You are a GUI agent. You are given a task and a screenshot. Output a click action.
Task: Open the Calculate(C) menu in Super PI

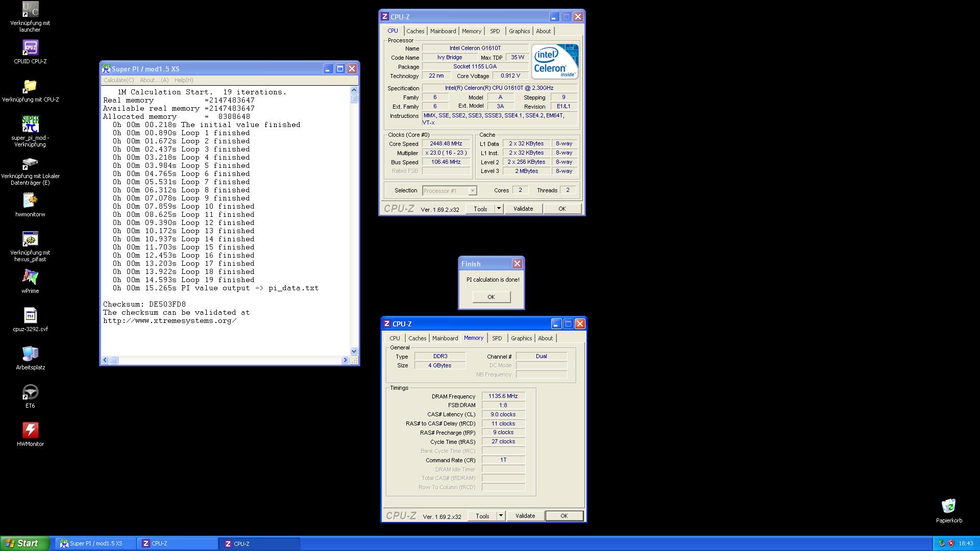(x=118, y=80)
